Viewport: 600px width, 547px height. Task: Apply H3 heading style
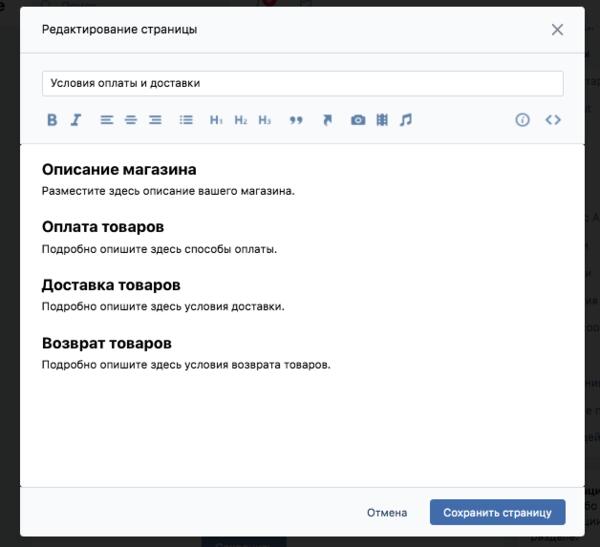[264, 120]
